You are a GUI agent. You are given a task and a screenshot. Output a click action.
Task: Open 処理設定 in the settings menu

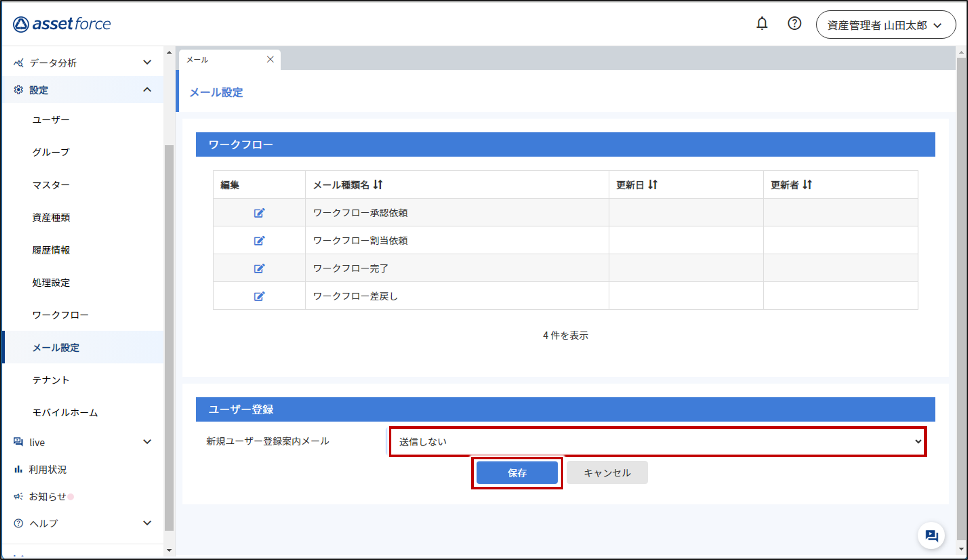pyautogui.click(x=51, y=283)
